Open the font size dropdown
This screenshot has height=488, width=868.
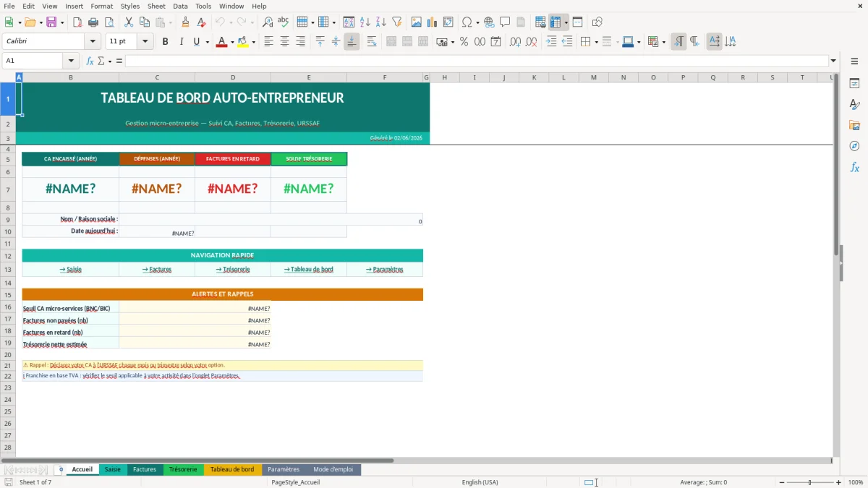(145, 42)
